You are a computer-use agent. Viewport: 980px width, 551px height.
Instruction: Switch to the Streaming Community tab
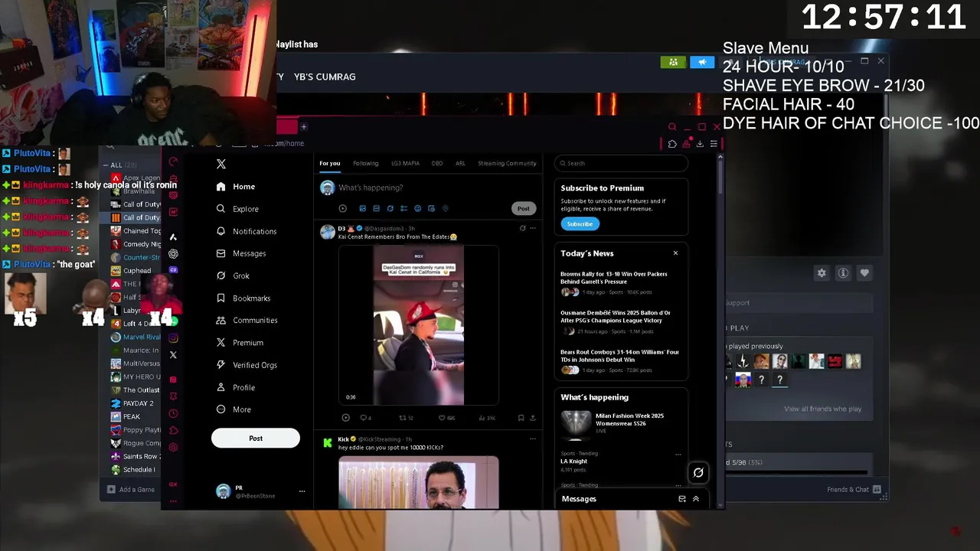(507, 163)
